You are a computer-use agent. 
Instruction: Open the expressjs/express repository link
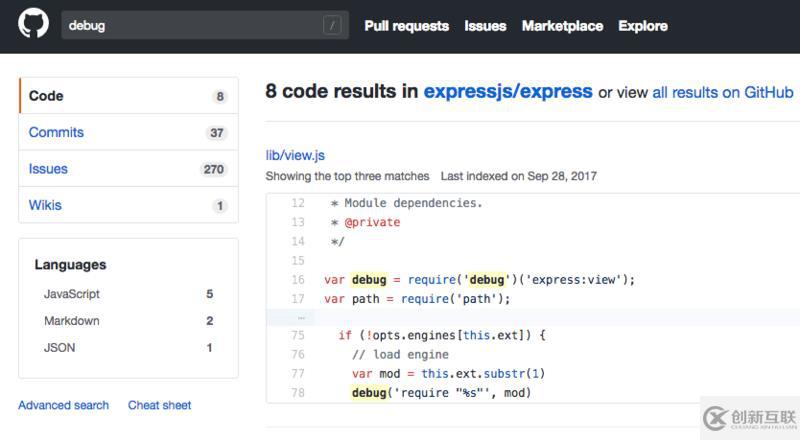[x=508, y=91]
